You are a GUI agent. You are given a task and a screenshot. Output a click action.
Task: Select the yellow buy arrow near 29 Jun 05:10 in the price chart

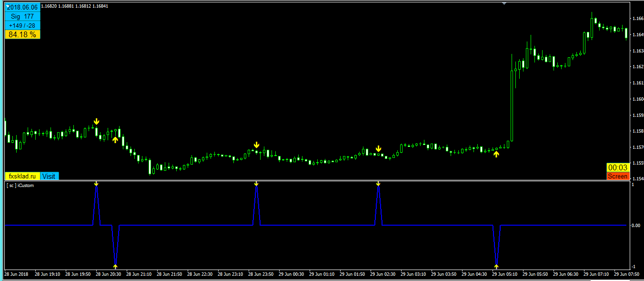(496, 154)
